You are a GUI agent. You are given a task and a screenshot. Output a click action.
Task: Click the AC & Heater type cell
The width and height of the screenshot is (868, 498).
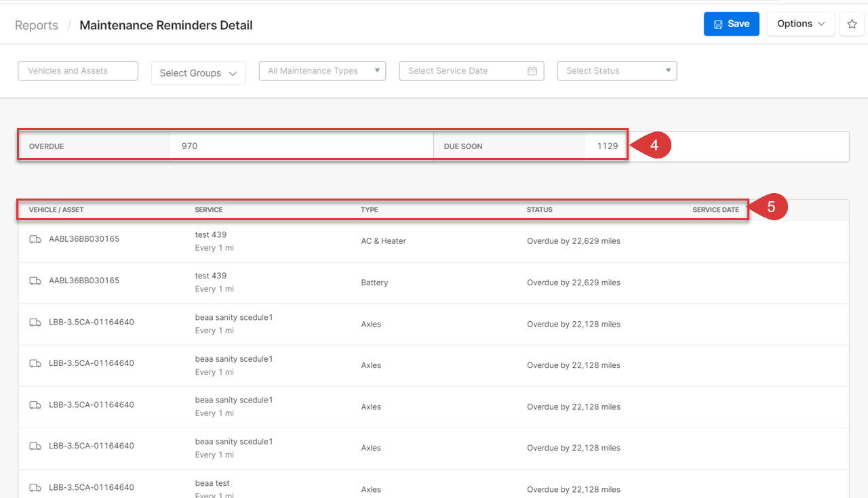pos(384,241)
